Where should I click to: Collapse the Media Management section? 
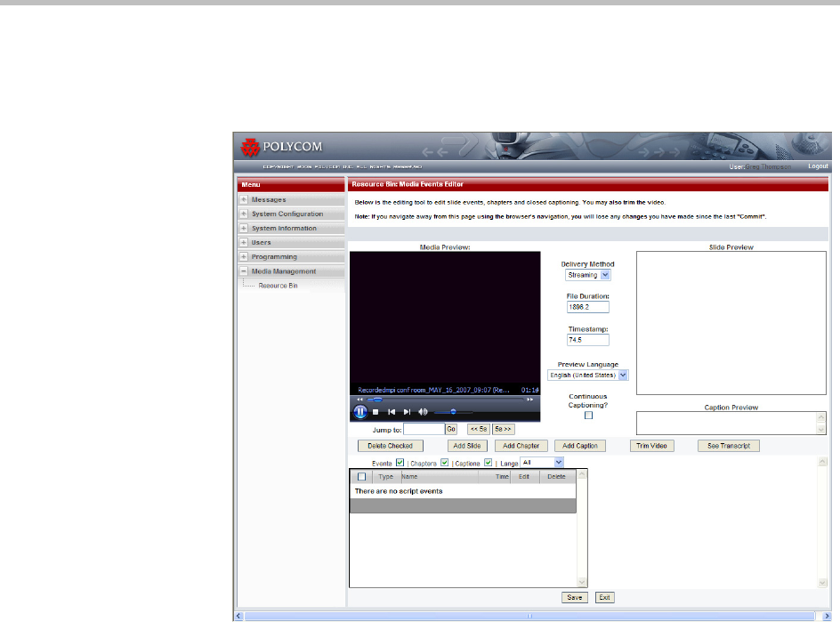pyautogui.click(x=244, y=271)
